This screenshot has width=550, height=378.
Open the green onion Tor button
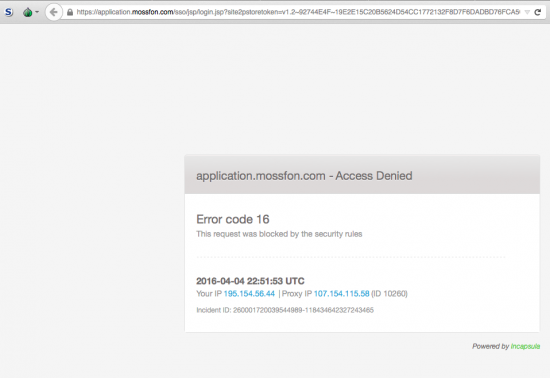pos(27,13)
